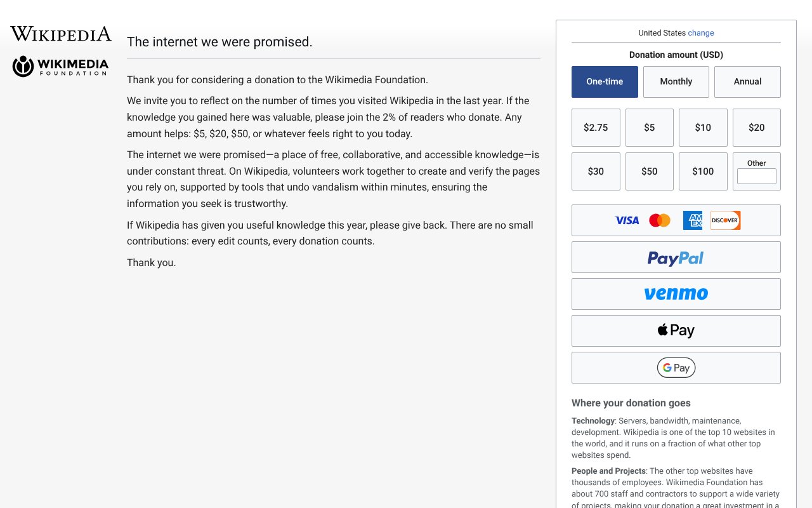Select the One-time donation frequency

coord(605,82)
